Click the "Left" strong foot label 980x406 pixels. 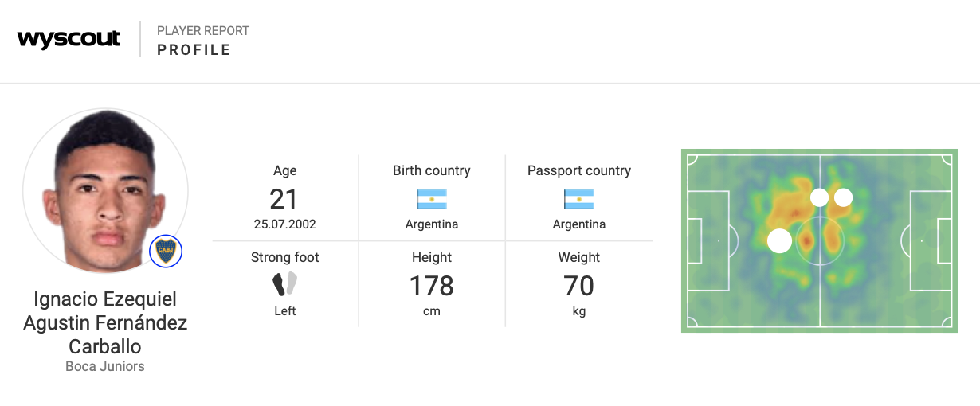click(x=284, y=310)
